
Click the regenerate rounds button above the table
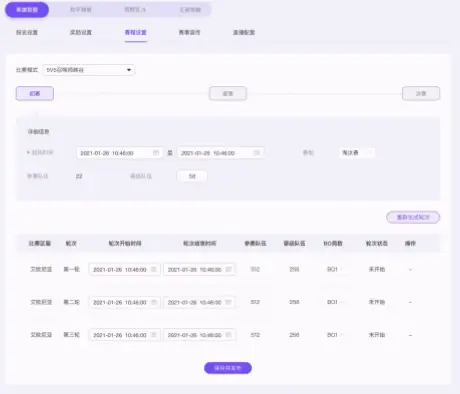[x=413, y=217]
